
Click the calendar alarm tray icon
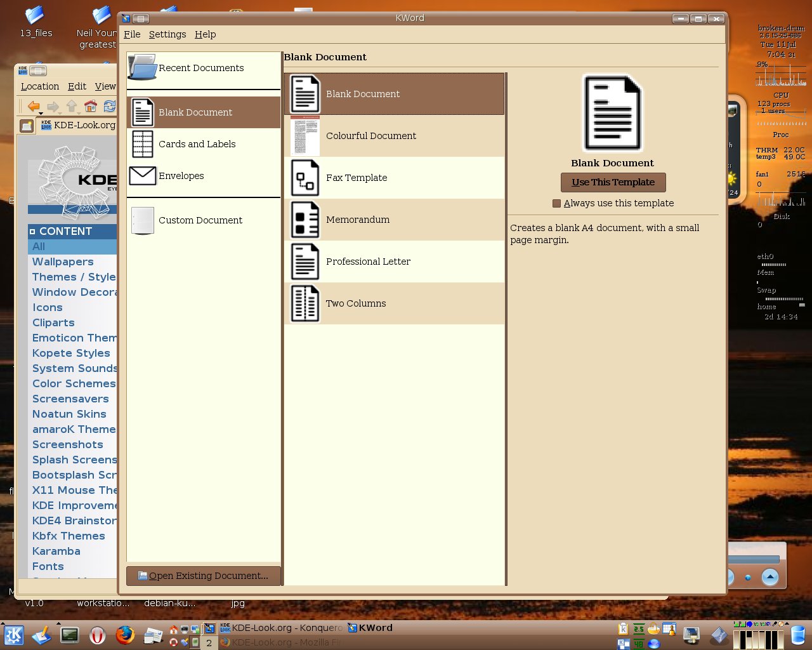click(x=669, y=629)
